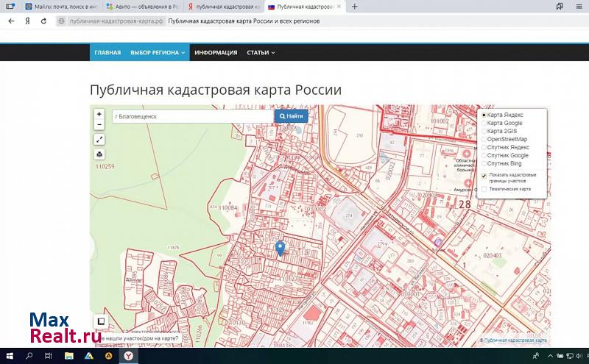This screenshot has width=589, height=364.
Task: Enable the Тематическая карта checkbox
Action: point(484,189)
